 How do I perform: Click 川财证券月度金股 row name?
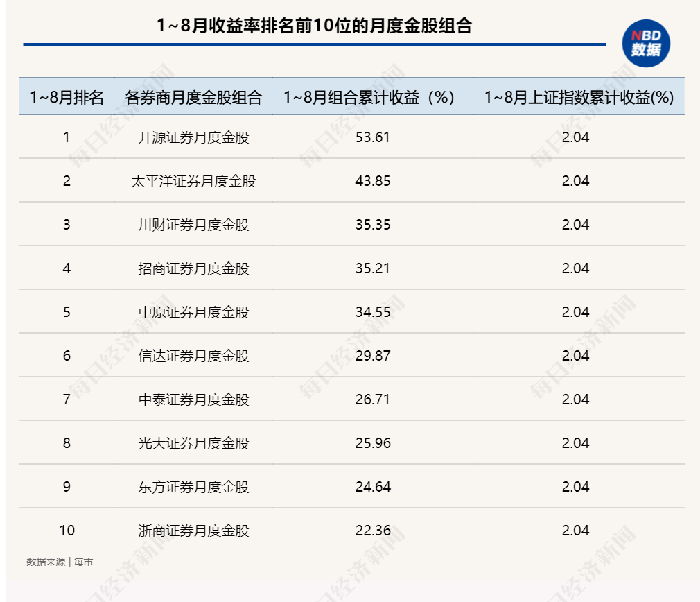193,225
